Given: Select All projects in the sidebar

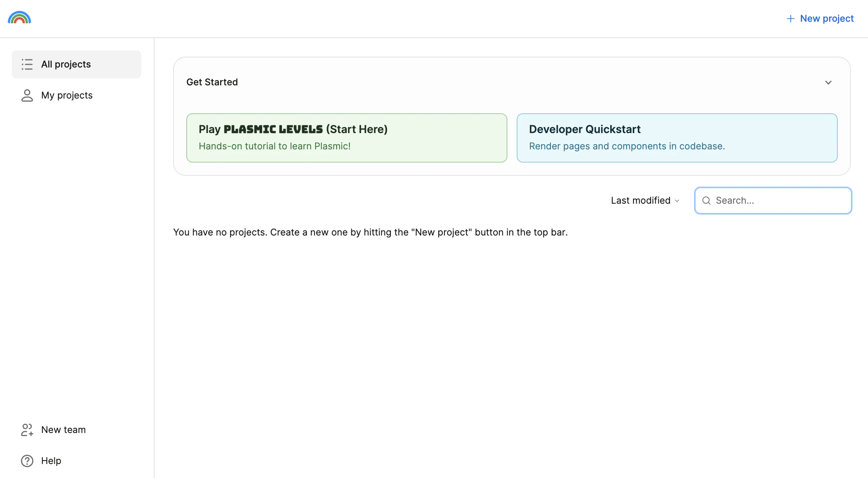Looking at the screenshot, I should [x=76, y=64].
